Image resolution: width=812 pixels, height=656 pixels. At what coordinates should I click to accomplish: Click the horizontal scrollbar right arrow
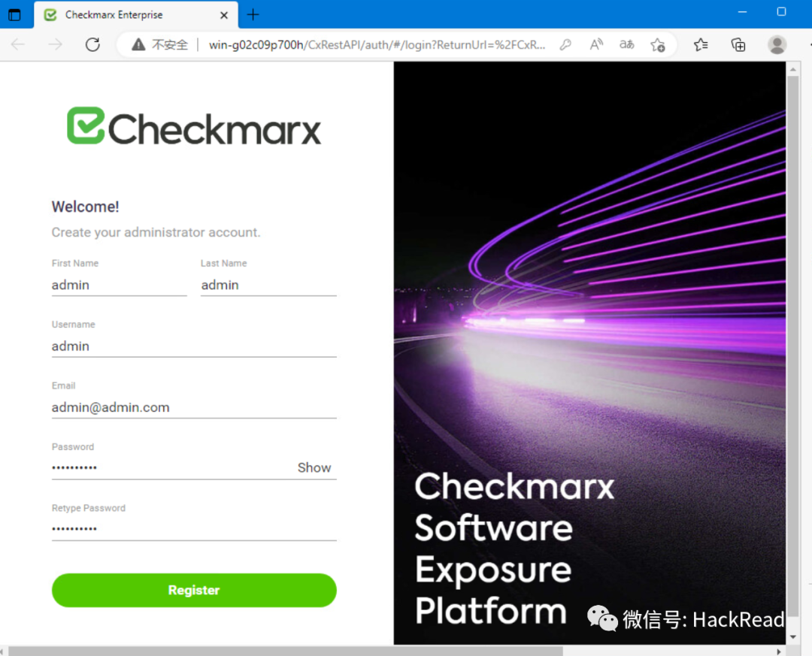(778, 651)
